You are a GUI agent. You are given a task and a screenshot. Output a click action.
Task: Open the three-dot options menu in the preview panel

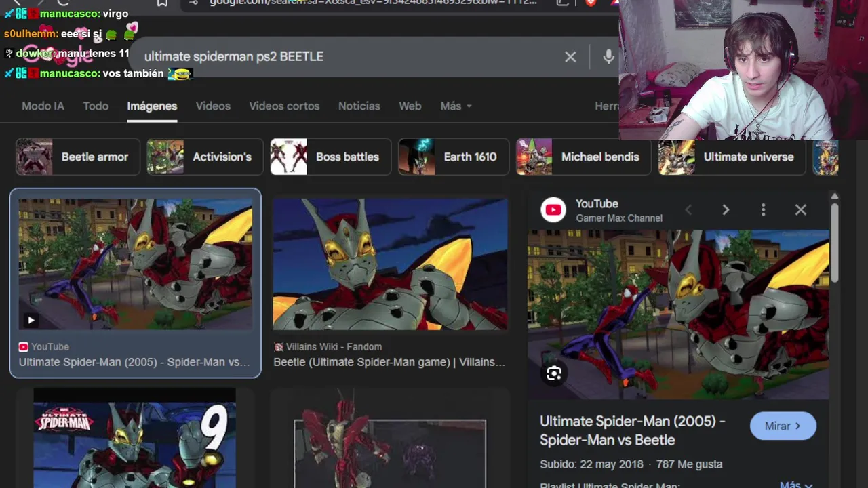(x=763, y=210)
